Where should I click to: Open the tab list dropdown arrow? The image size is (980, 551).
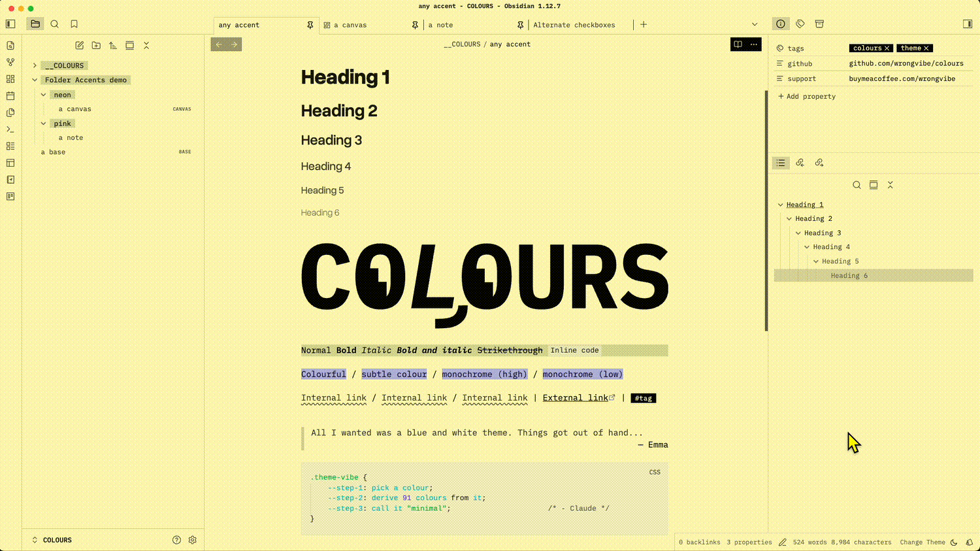755,24
